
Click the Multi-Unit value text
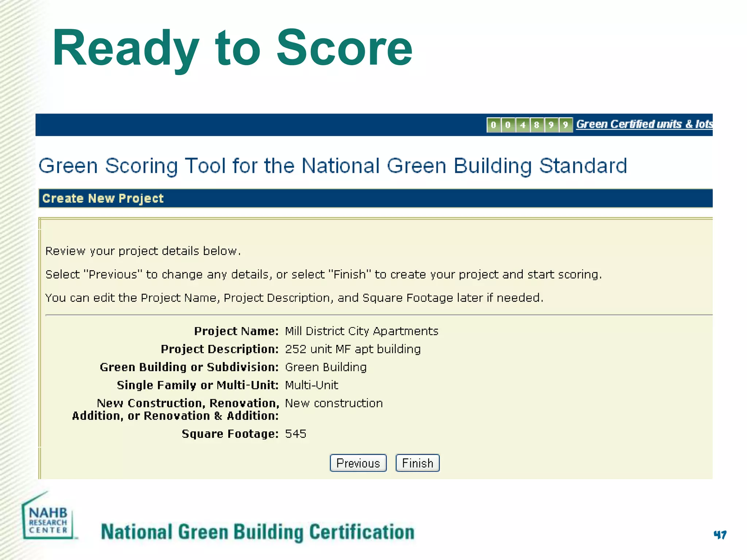311,385
